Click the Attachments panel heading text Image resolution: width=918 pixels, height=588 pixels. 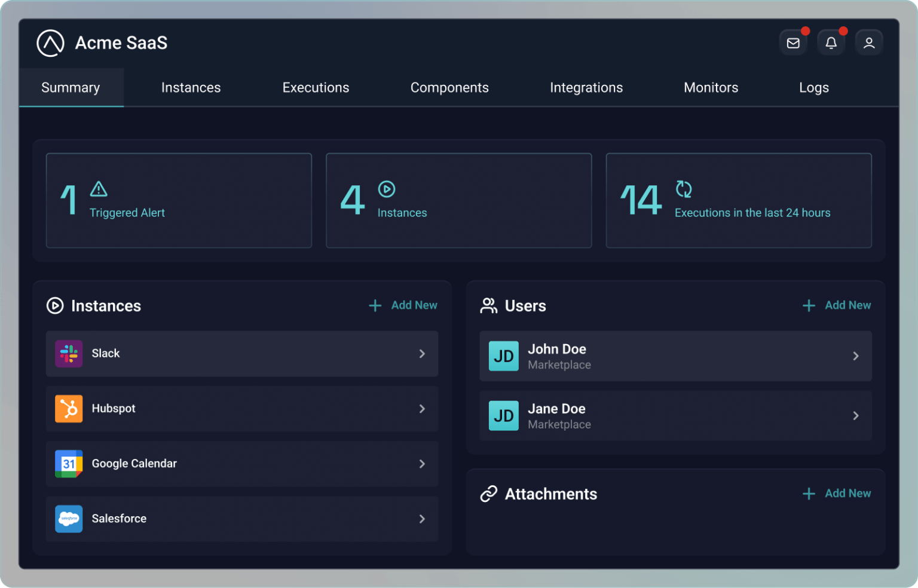[551, 494]
